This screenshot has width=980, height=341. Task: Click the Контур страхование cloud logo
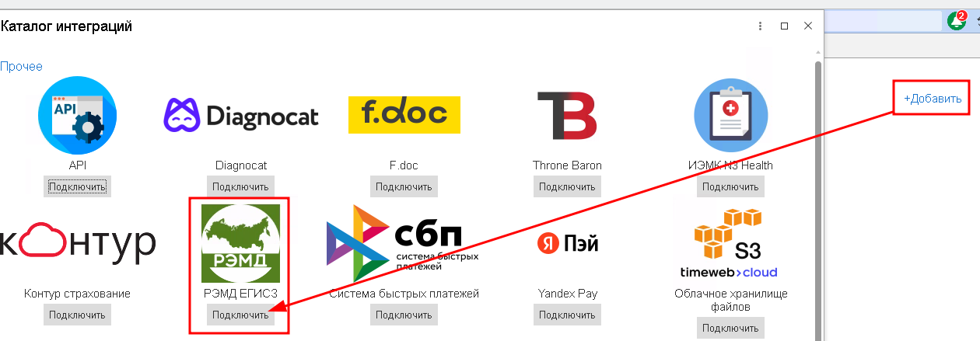77,243
